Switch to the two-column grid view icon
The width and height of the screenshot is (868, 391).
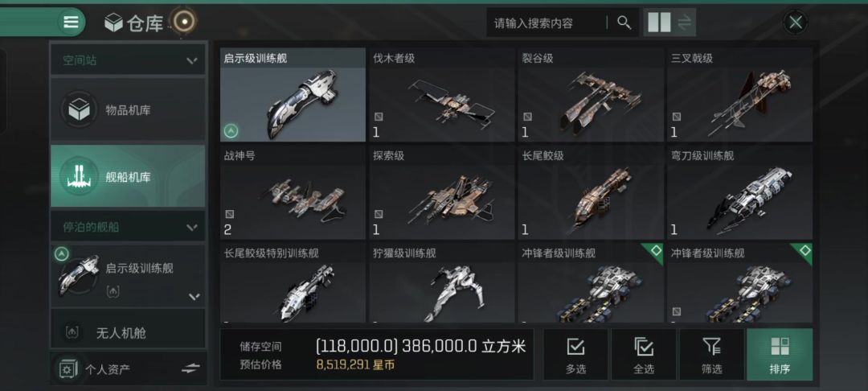[x=659, y=23]
